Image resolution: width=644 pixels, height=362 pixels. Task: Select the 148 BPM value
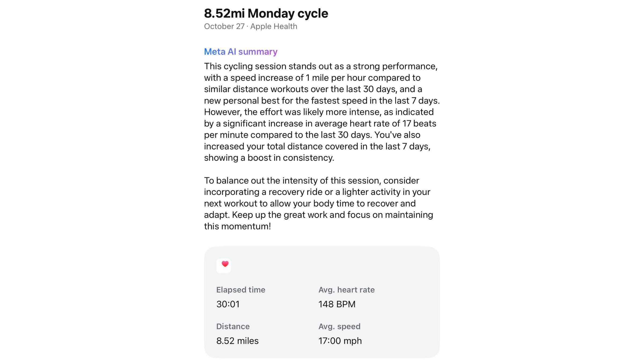click(x=337, y=304)
